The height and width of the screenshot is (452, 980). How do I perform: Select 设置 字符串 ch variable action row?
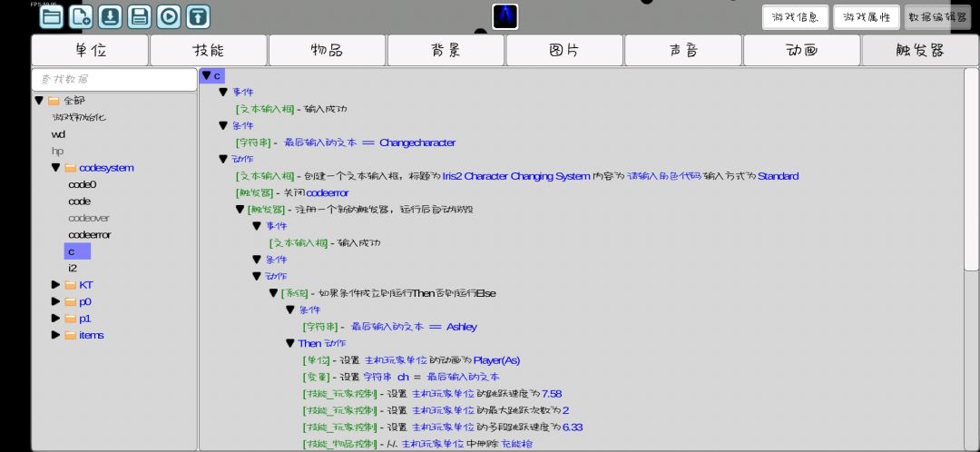point(401,377)
